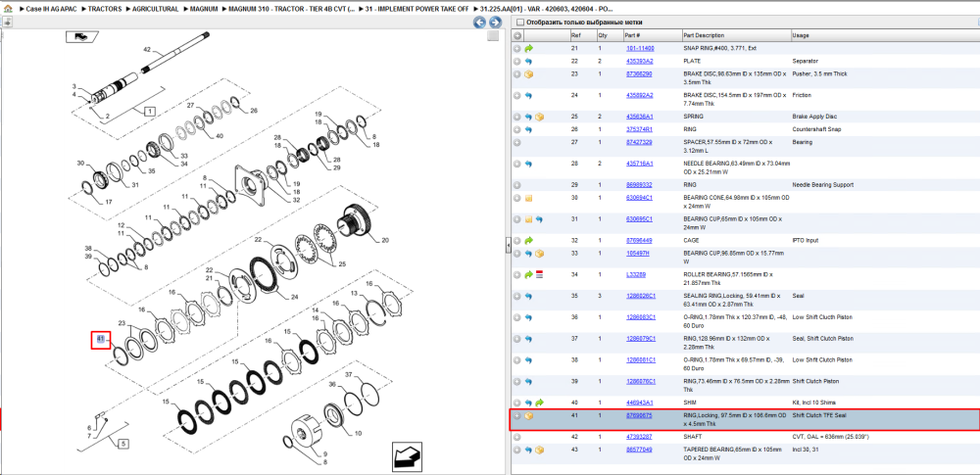Open 'MAGNUM 310 - TRACTOR - TIER 4B CVT' breadcrumb

click(x=292, y=10)
